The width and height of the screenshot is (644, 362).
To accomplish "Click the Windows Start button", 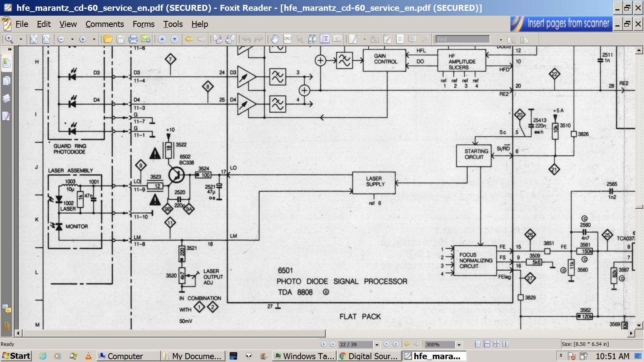I will pyautogui.click(x=16, y=356).
